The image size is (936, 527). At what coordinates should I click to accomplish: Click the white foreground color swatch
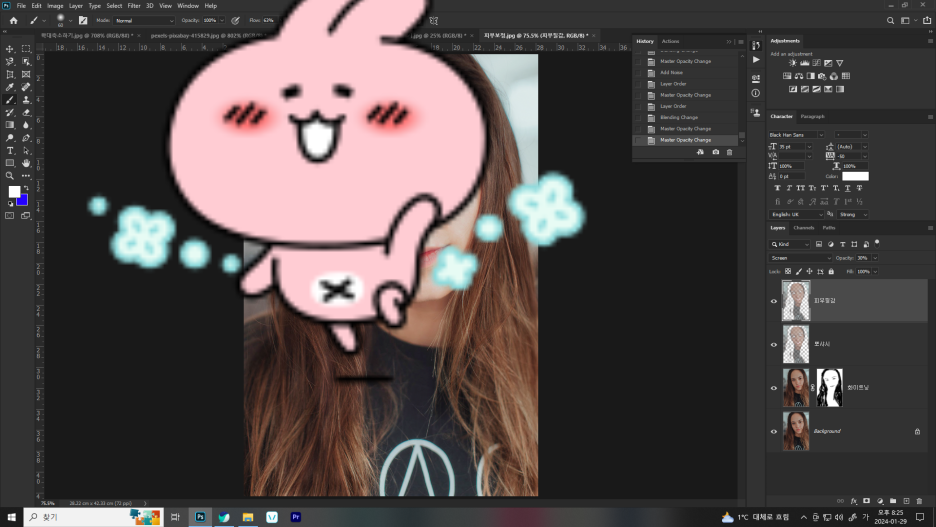[14, 191]
